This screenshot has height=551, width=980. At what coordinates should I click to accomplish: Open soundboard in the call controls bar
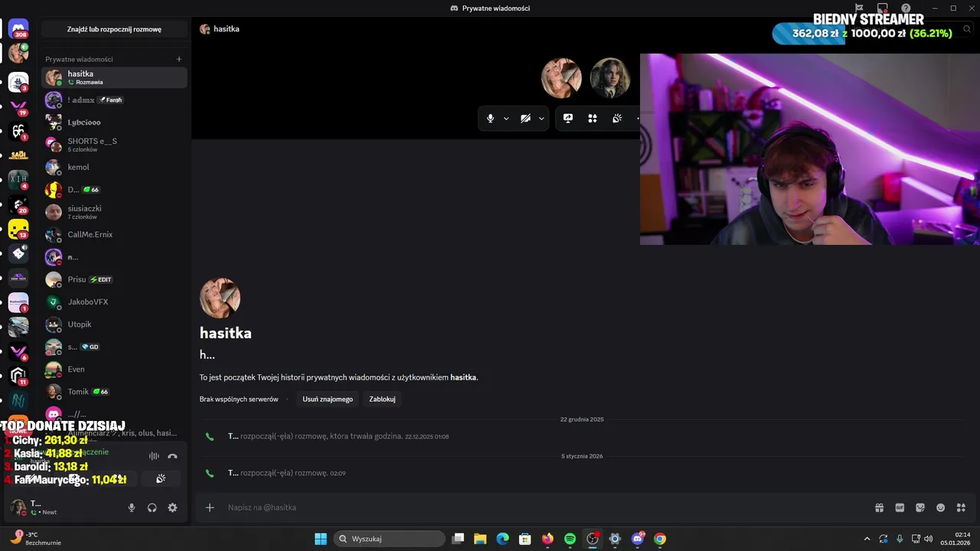pos(617,119)
